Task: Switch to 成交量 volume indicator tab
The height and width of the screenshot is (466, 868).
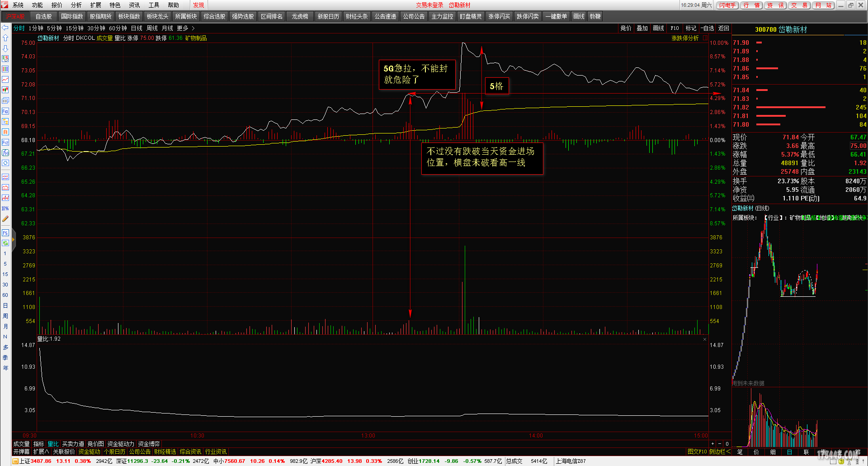Action: tap(21, 444)
